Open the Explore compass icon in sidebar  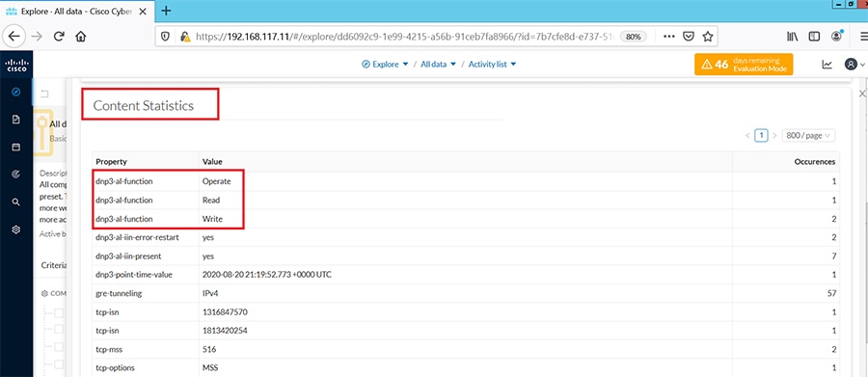[x=16, y=92]
